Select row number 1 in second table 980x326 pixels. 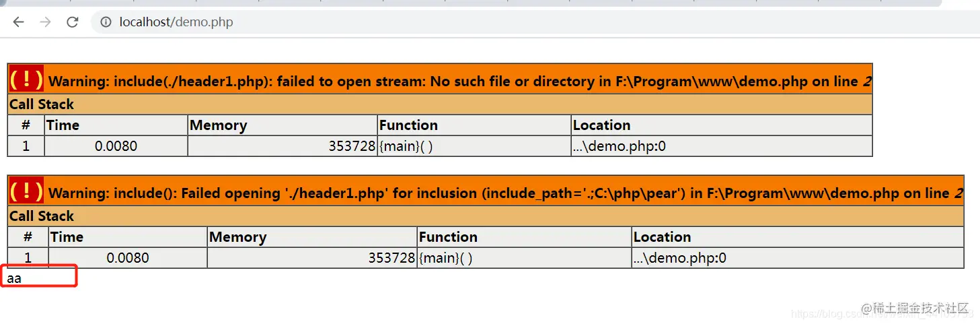[28, 258]
